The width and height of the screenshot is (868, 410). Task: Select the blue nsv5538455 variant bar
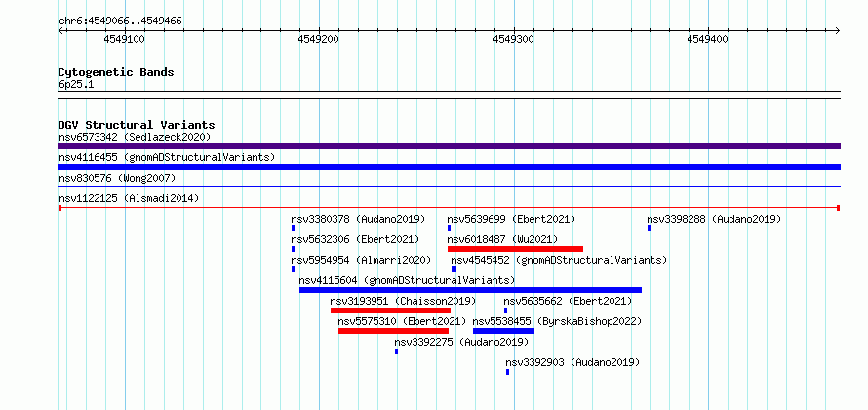(x=504, y=331)
